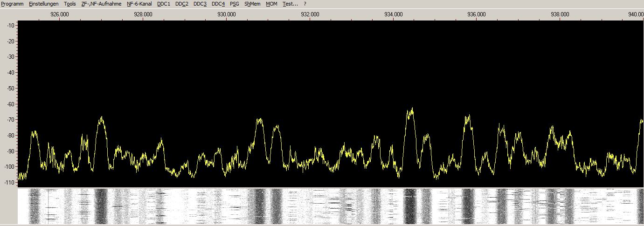This screenshot has width=644, height=226.
Task: Click the 928.000 frequency label
Action: coord(143,14)
